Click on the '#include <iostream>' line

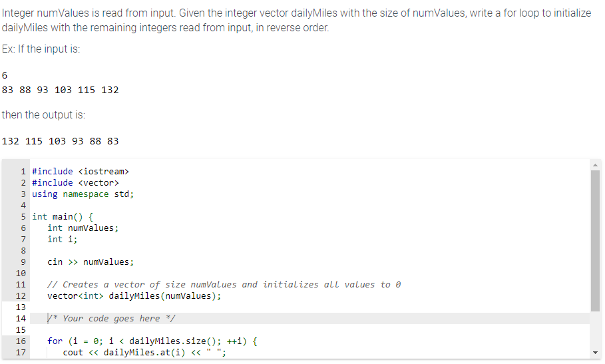81,171
